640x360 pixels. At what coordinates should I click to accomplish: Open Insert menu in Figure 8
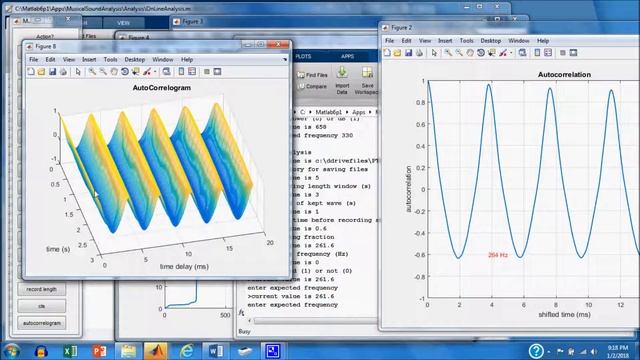(x=89, y=60)
